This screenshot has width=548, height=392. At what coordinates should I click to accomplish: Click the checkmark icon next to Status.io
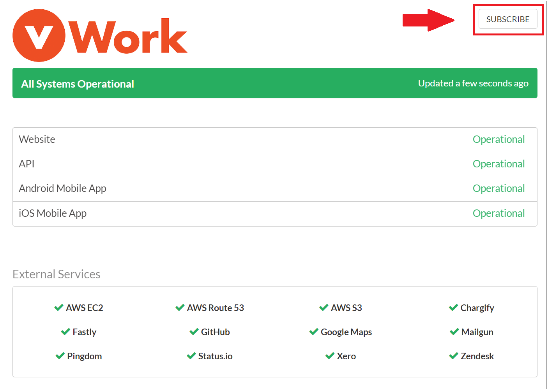(x=191, y=356)
